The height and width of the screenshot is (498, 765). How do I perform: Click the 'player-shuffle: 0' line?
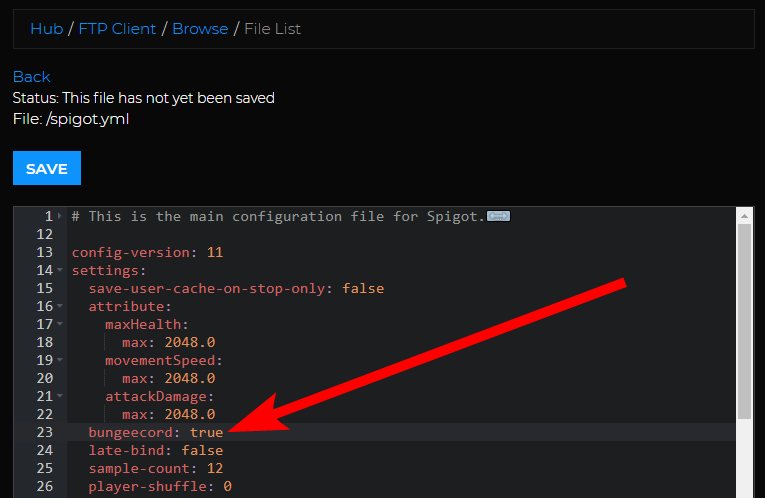coord(160,486)
